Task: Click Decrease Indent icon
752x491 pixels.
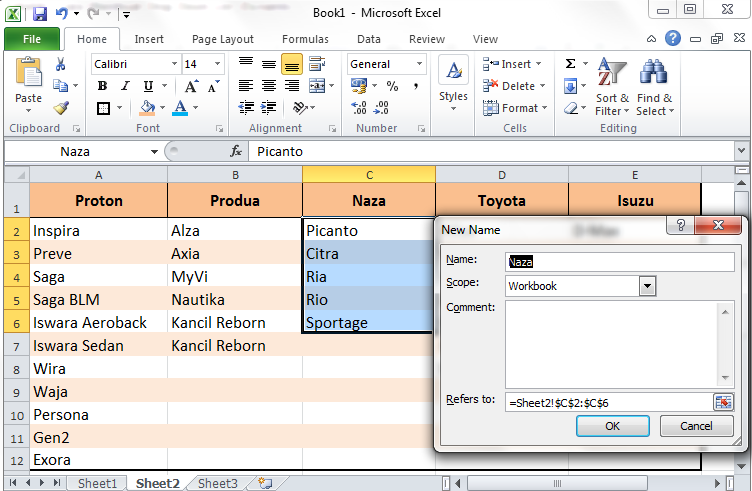Action: [x=246, y=108]
